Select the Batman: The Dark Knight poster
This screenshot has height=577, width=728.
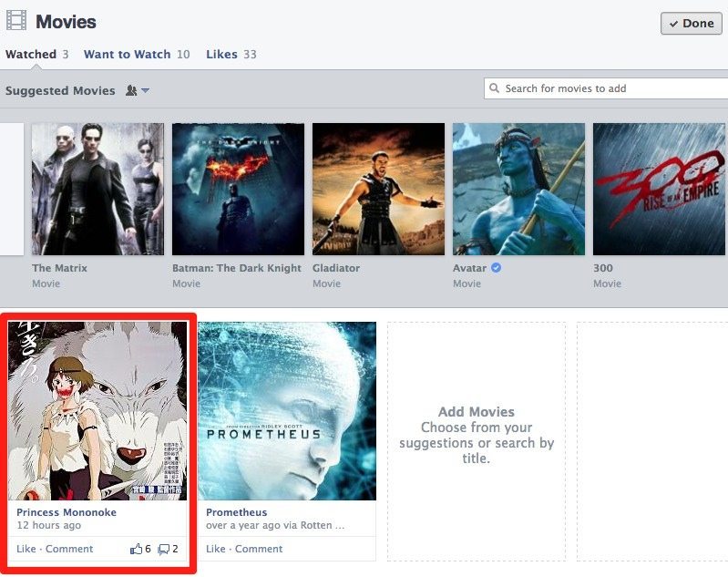pos(238,189)
